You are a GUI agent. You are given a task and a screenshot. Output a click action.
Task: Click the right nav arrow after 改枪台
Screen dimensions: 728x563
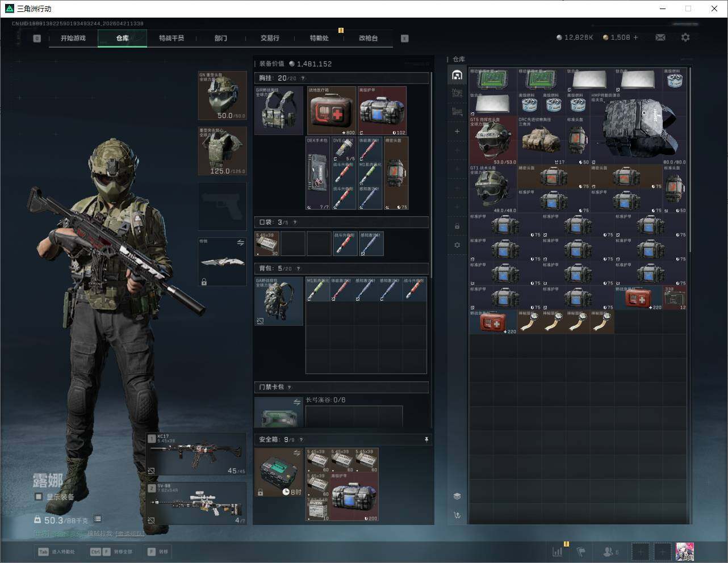(x=405, y=39)
